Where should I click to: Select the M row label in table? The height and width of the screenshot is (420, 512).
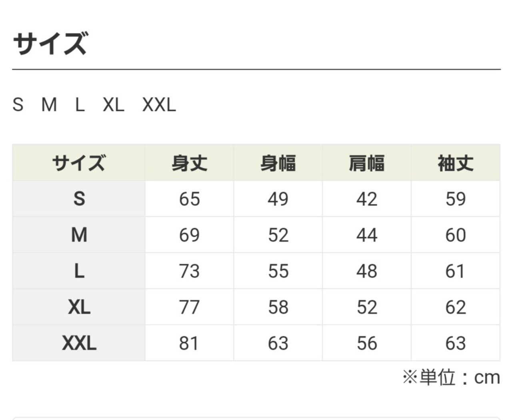click(x=79, y=235)
